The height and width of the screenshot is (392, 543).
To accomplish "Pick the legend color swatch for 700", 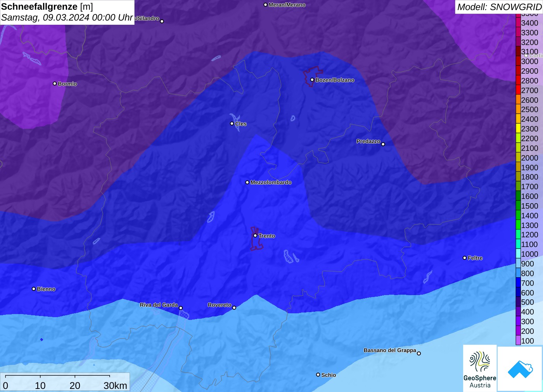I will (518, 283).
